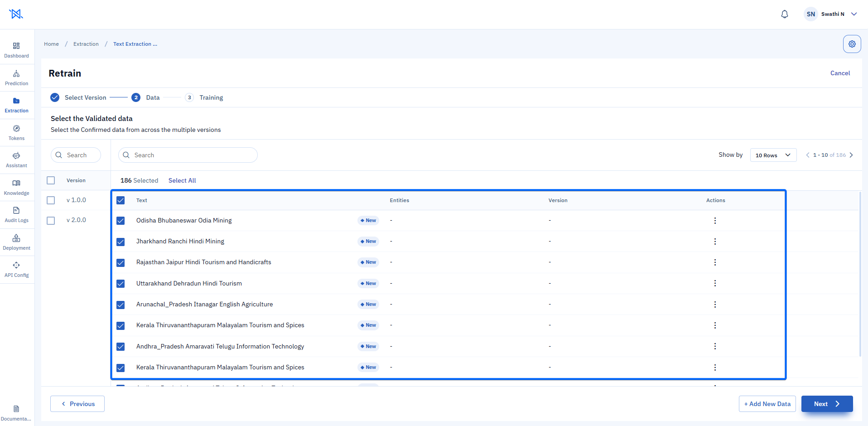The image size is (868, 426).
Task: Click the Entities column header
Action: click(x=400, y=200)
